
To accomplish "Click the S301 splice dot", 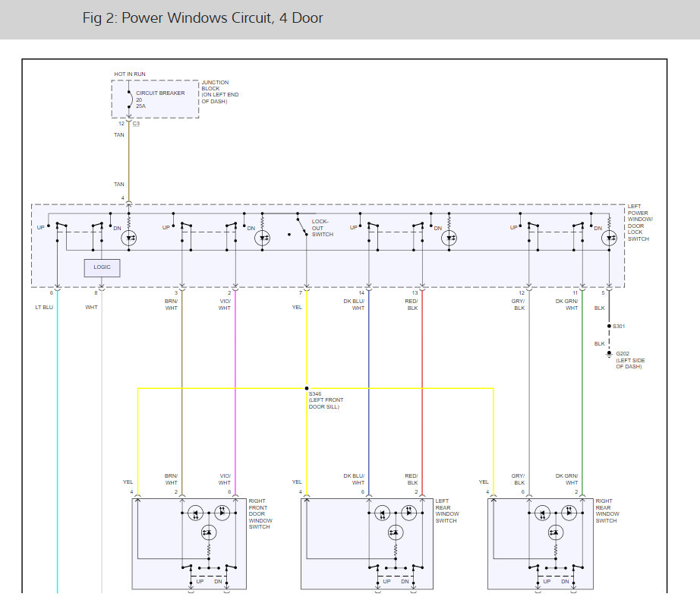I will 609,326.
